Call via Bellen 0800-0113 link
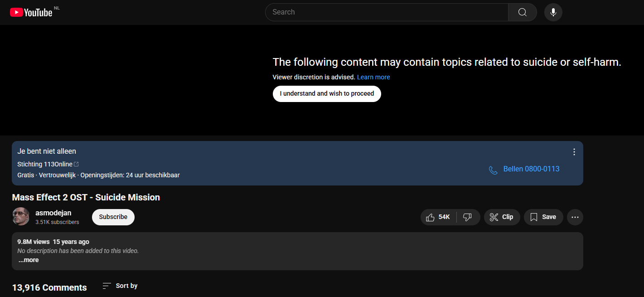Image resolution: width=644 pixels, height=297 pixels. point(531,169)
